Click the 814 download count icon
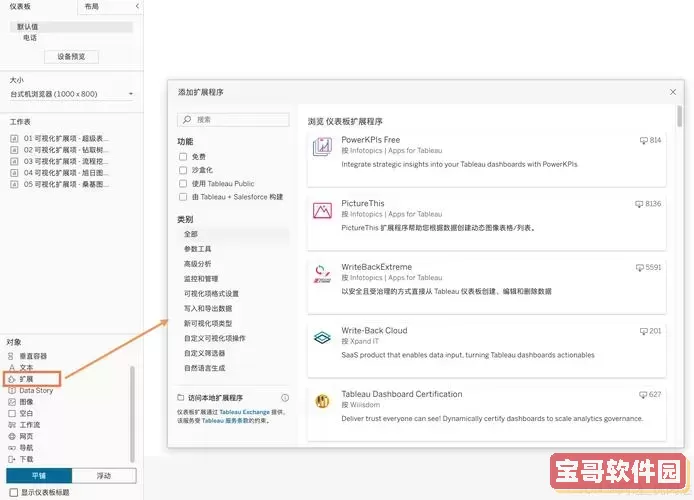 [644, 140]
